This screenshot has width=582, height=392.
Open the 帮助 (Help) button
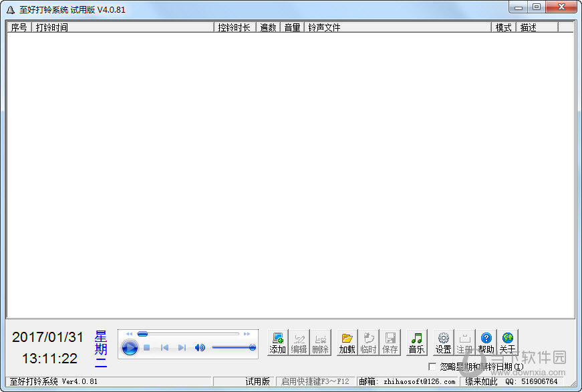(x=486, y=343)
